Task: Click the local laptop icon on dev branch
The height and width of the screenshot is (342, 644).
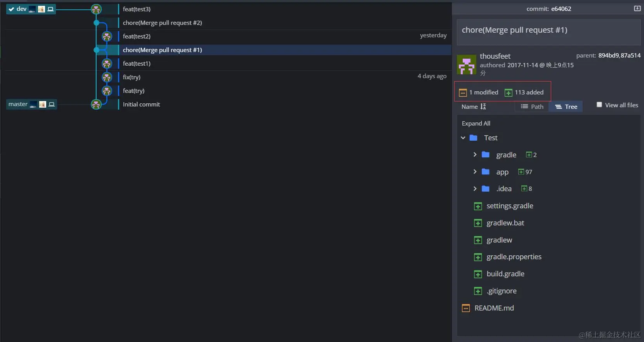Action: tap(50, 9)
